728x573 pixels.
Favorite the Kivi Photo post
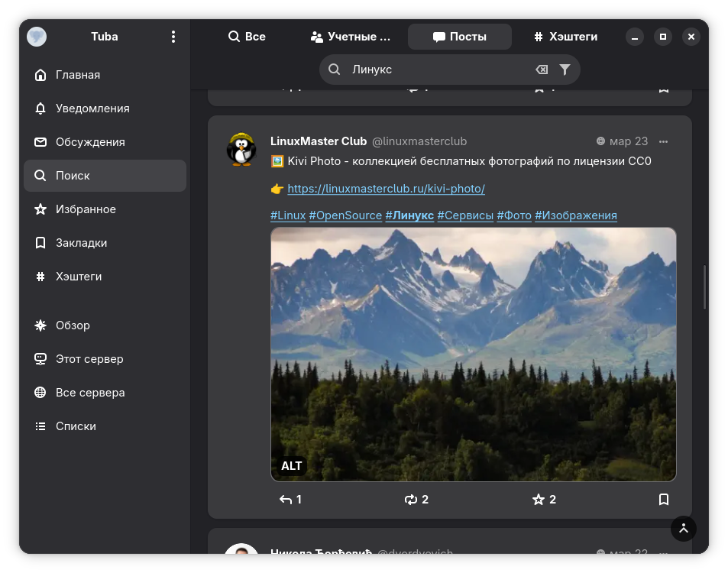(x=544, y=500)
